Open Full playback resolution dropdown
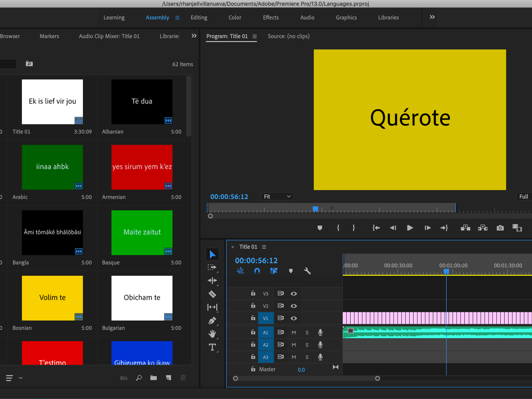The height and width of the screenshot is (399, 532). (x=524, y=197)
